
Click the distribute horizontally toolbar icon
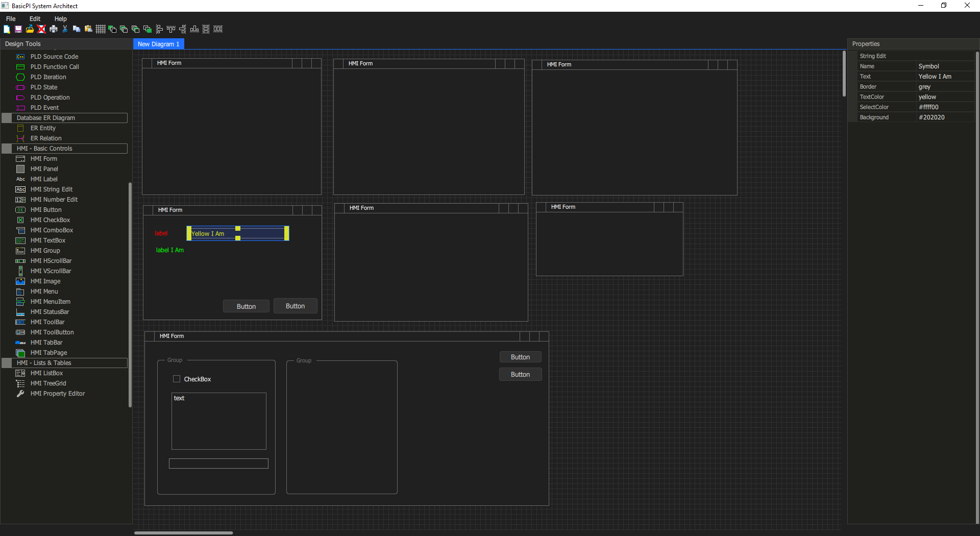tap(218, 29)
